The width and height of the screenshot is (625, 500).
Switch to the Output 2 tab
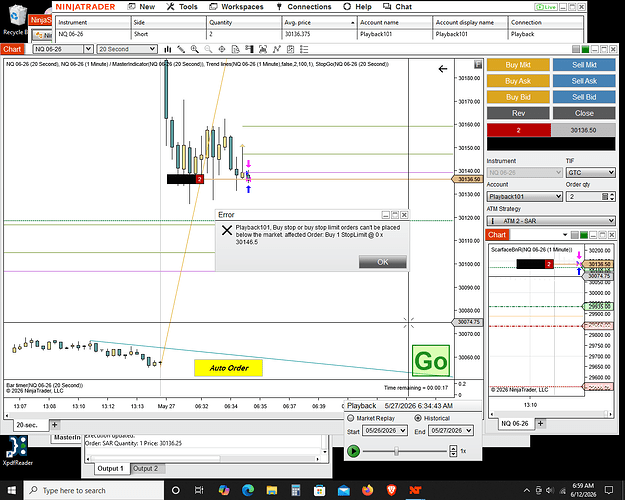click(145, 469)
